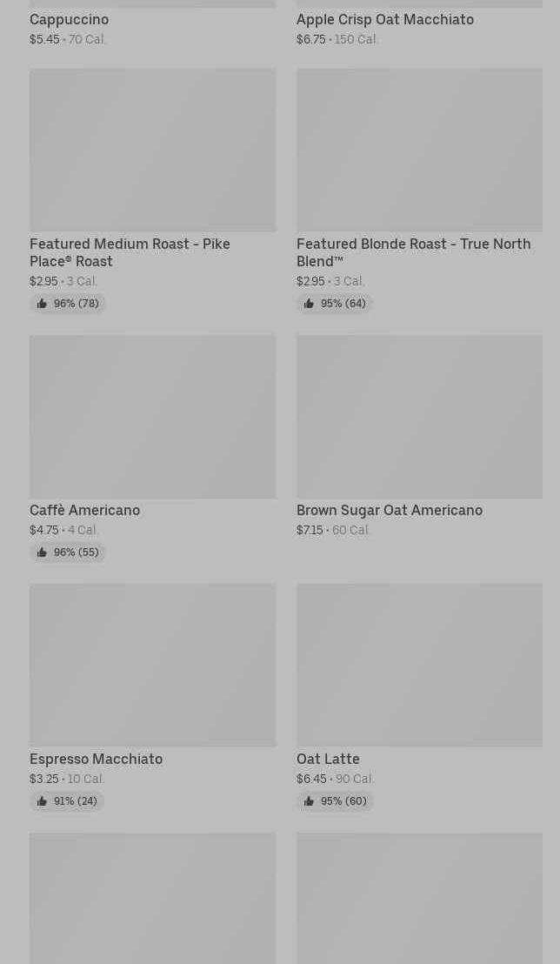
Task: Click thumbs-up icon under Caffè Americano
Action: click(x=42, y=552)
